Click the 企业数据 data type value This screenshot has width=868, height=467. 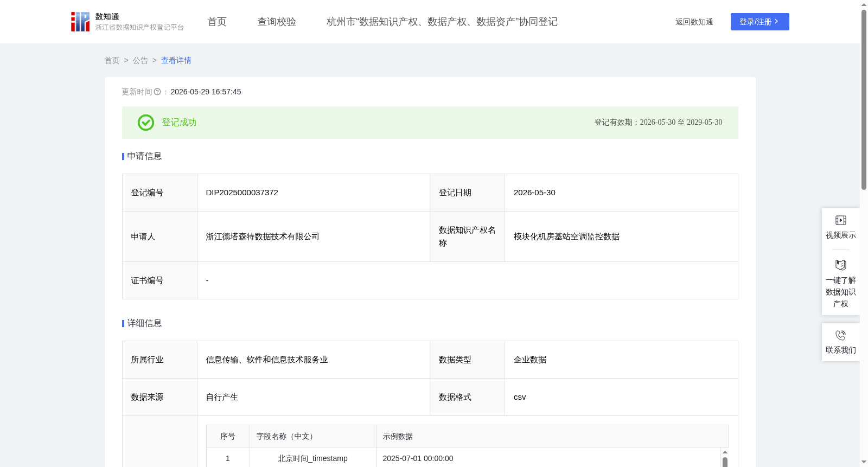[530, 360]
